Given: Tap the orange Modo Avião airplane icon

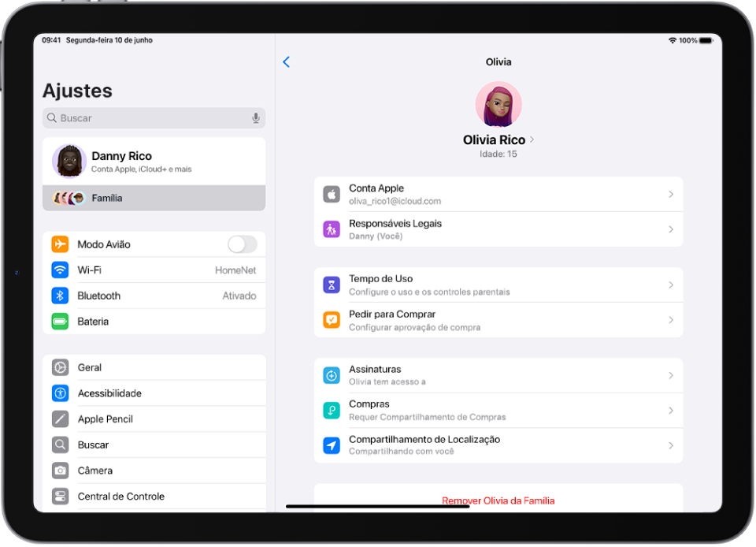Looking at the screenshot, I should [61, 244].
